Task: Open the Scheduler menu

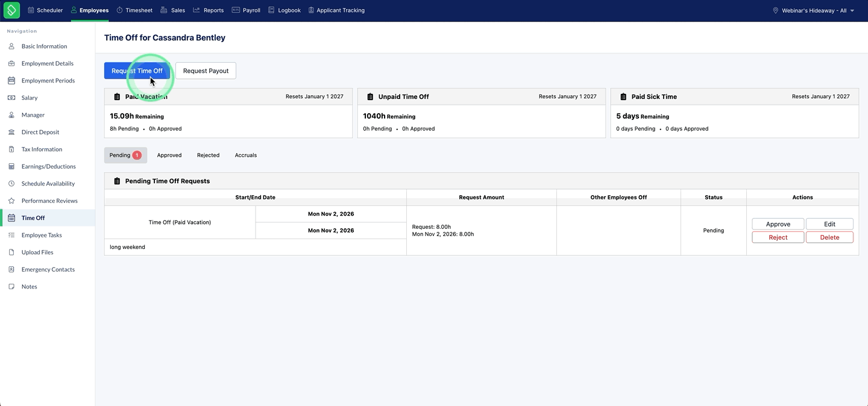Action: click(45, 10)
